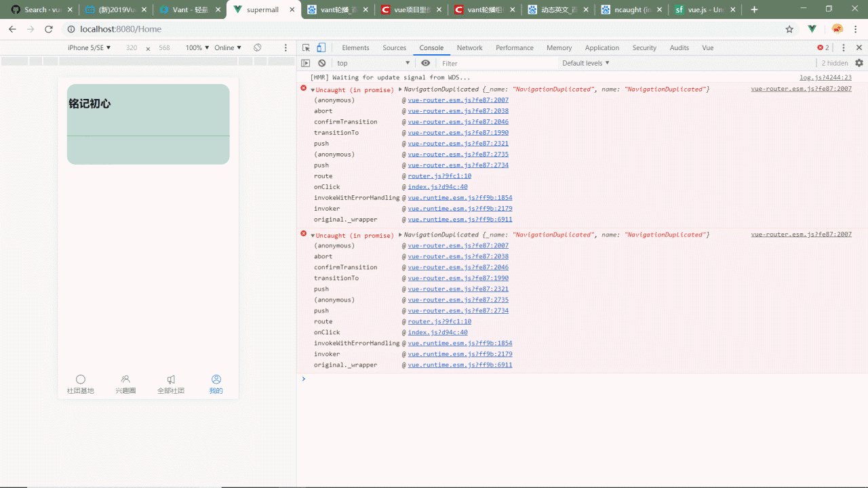Switch to the Elements panel

[x=355, y=47]
